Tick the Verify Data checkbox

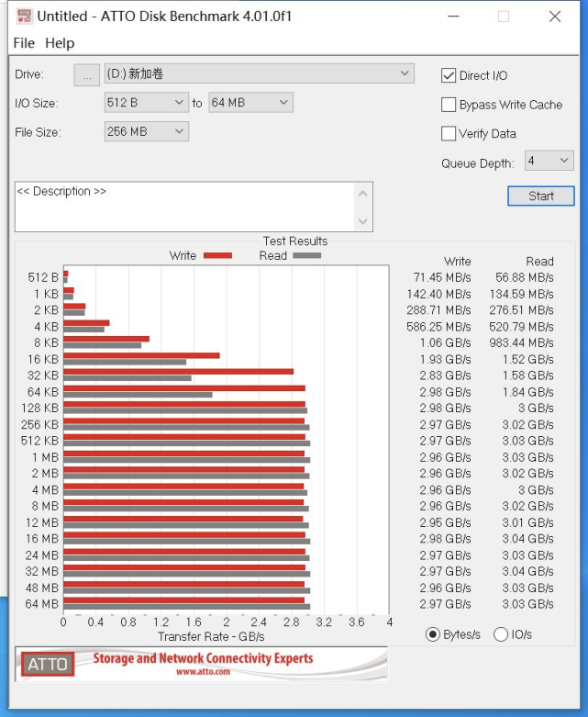click(449, 133)
